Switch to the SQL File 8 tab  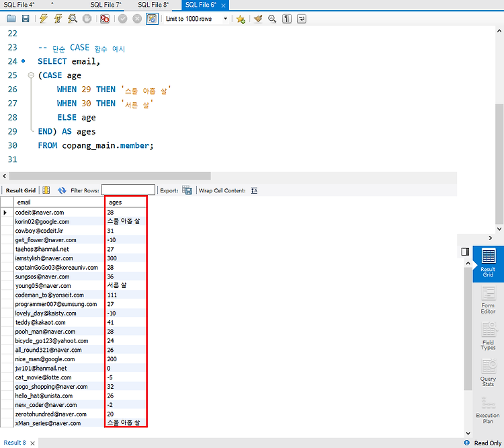tap(153, 5)
